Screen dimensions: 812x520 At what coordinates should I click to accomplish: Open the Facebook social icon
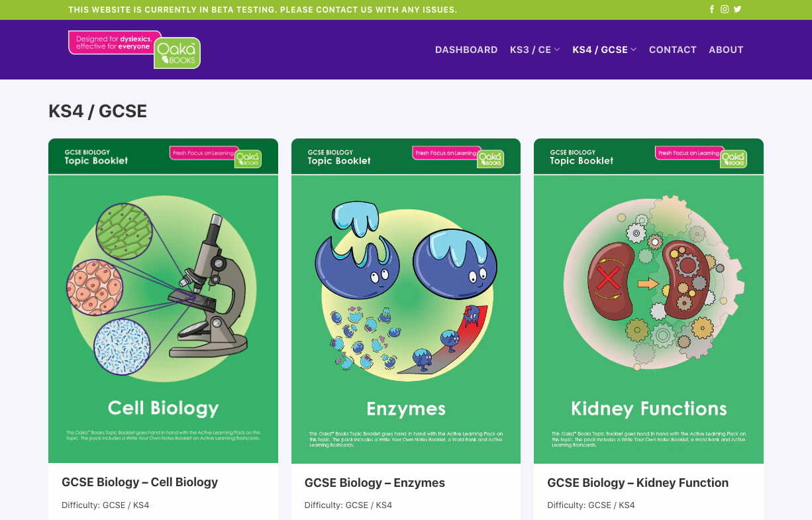tap(712, 9)
